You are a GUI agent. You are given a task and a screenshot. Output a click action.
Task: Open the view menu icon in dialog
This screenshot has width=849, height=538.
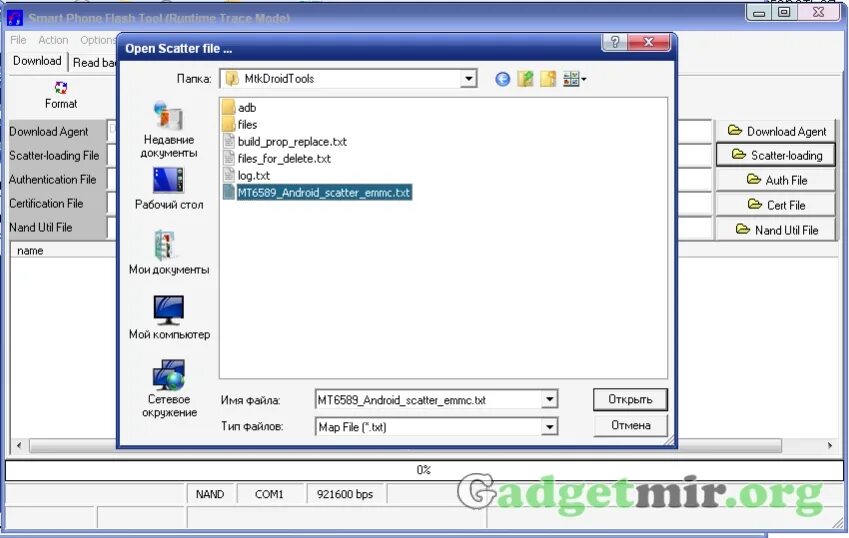point(574,79)
